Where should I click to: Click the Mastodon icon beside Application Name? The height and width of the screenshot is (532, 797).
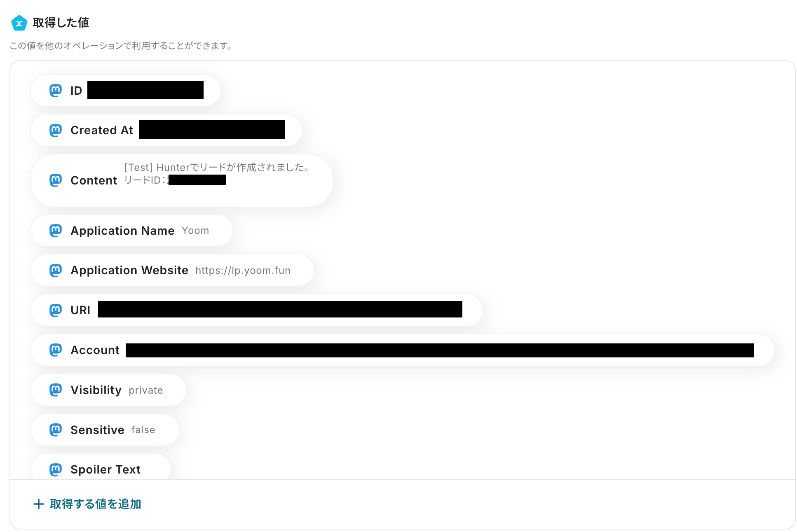pos(56,231)
